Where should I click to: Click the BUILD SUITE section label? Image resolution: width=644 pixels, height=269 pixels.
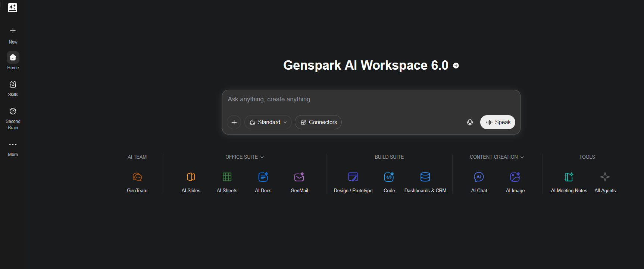click(x=389, y=157)
